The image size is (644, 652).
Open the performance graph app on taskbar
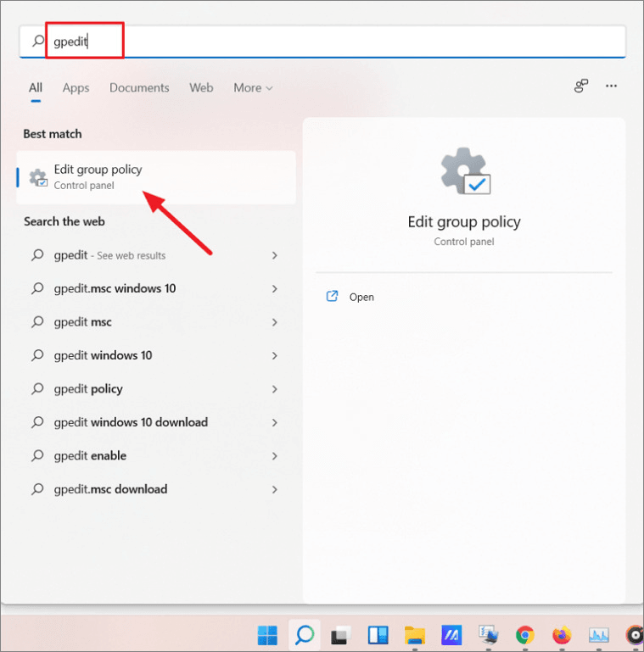[x=599, y=635]
